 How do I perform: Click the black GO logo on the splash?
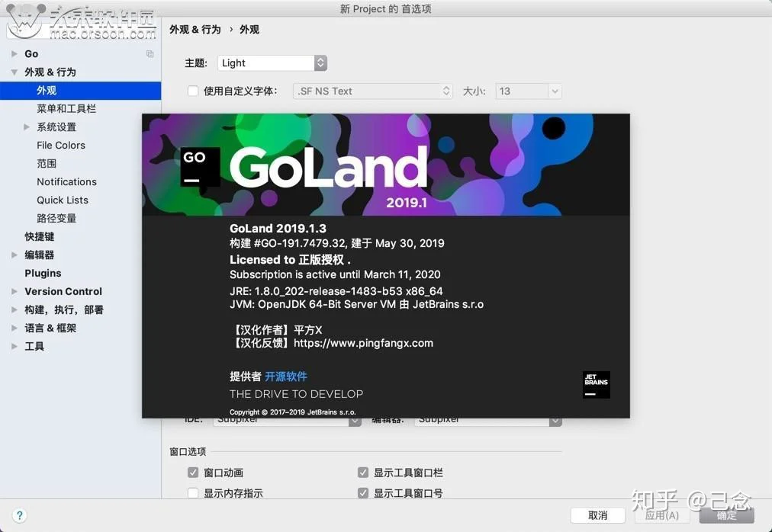point(199,168)
